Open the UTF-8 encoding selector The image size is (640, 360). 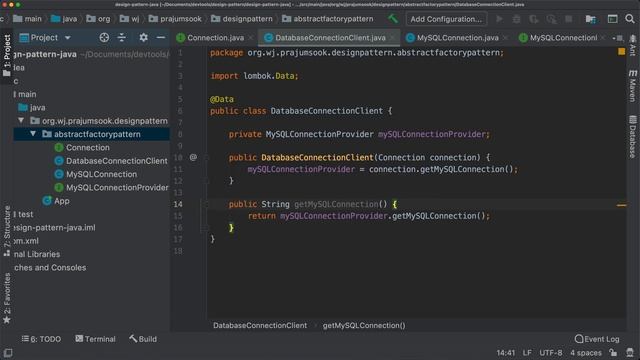click(x=551, y=353)
